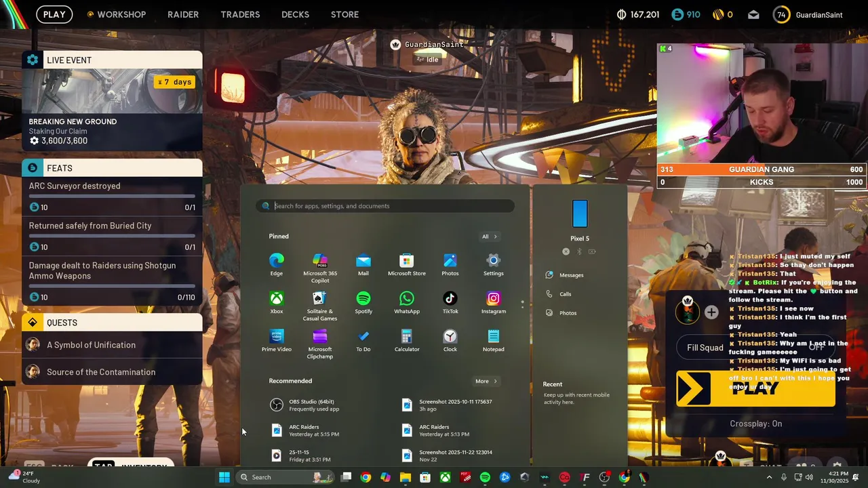Launch Xbox from pinned apps
The width and height of the screenshot is (868, 488).
point(277,302)
